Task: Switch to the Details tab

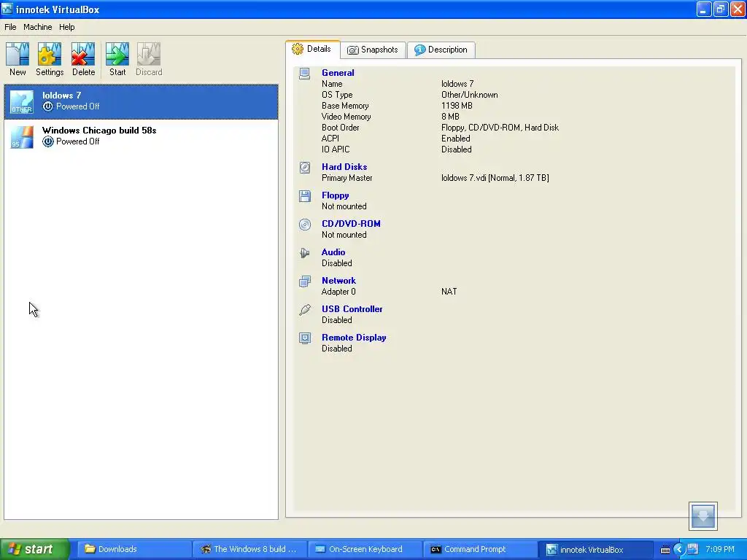Action: (x=312, y=49)
